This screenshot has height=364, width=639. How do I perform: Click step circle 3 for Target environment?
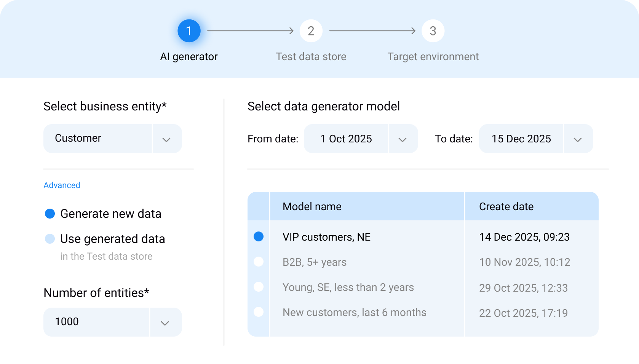[433, 31]
